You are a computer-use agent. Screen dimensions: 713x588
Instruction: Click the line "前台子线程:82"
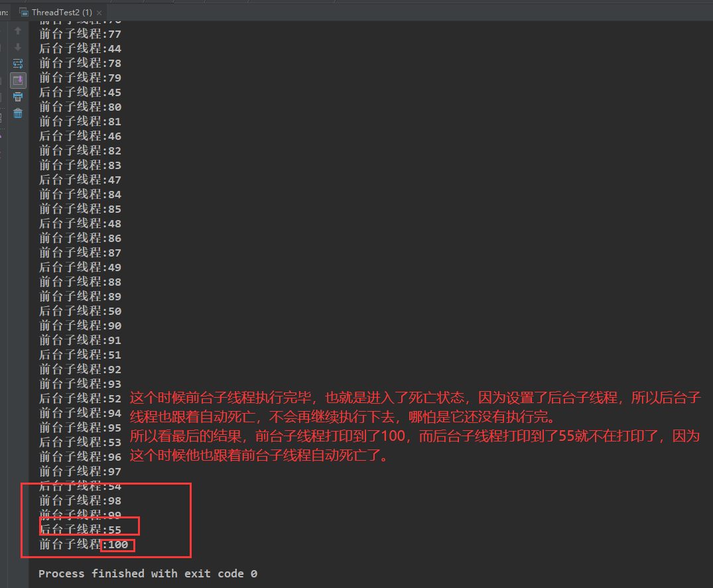pyautogui.click(x=80, y=150)
